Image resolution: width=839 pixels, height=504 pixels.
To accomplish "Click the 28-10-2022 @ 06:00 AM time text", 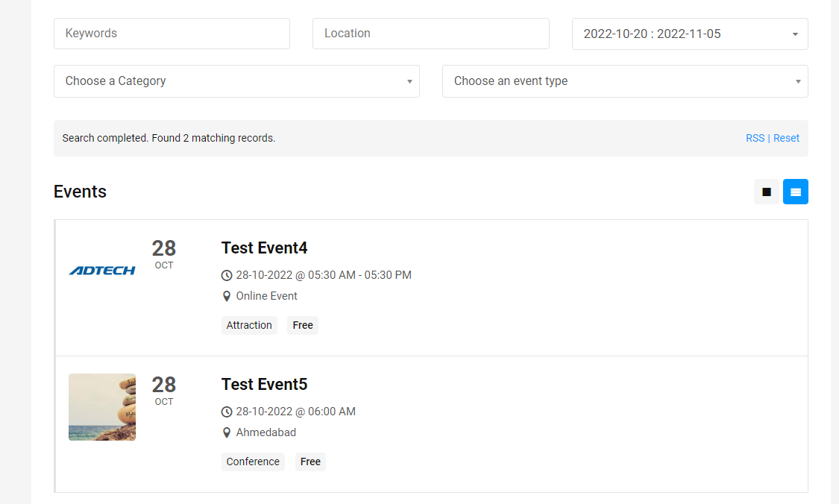I will click(x=296, y=412).
